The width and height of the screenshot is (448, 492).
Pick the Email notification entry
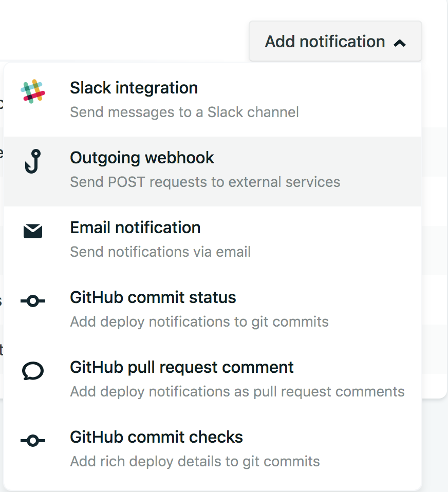click(135, 228)
